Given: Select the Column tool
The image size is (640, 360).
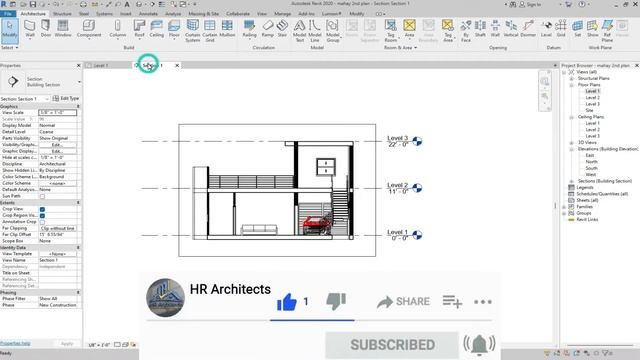Looking at the screenshot, I should [118, 29].
